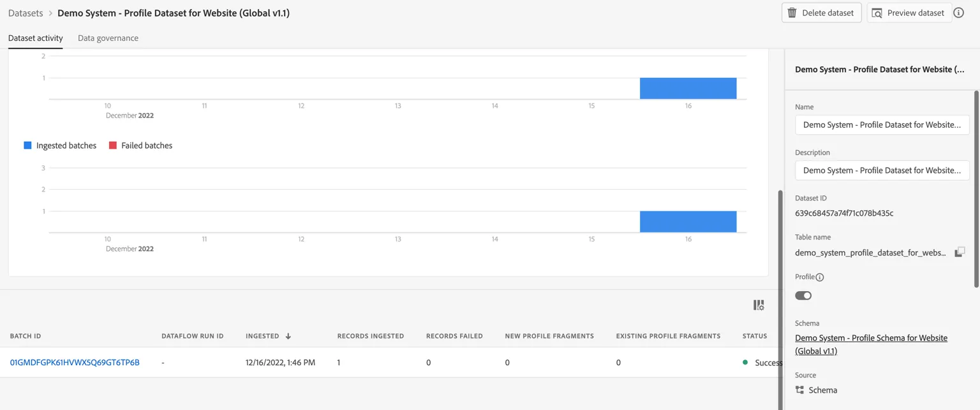The width and height of the screenshot is (980, 410).
Task: Open the Demo System Profile Schema link
Action: pos(871,344)
